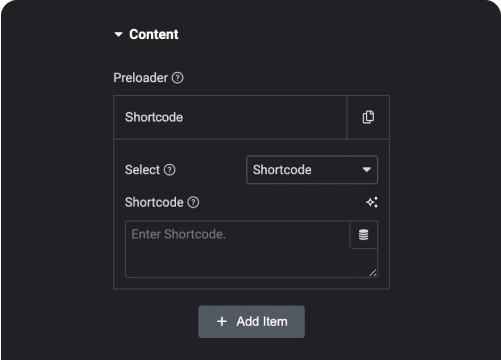The width and height of the screenshot is (501, 360).
Task: Show help for the Shortcode field
Action: (193, 202)
